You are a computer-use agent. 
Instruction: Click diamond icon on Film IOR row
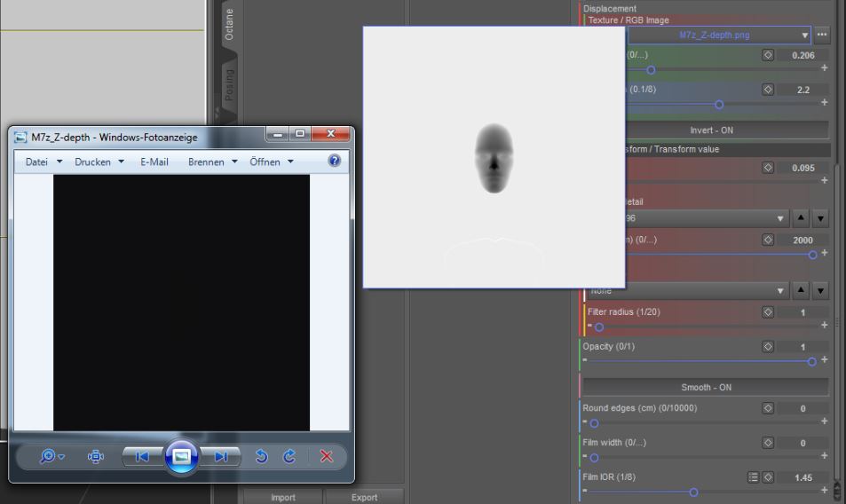point(768,477)
